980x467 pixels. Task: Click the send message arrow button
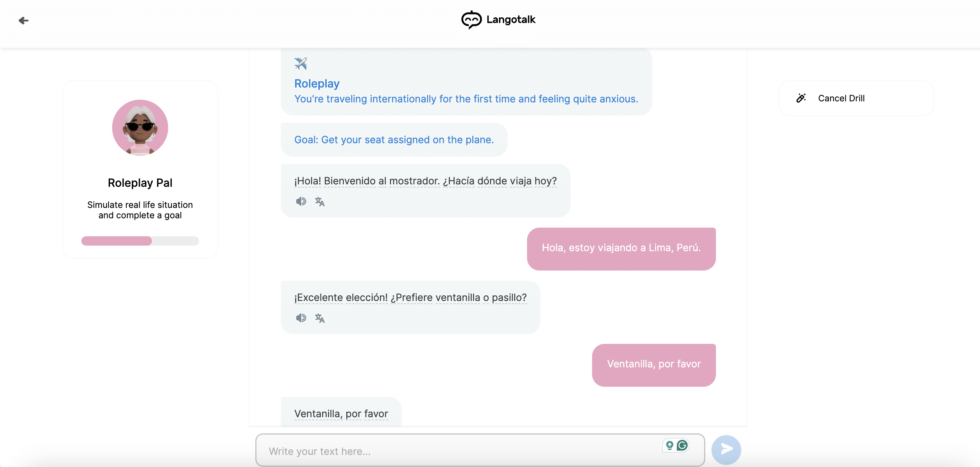(x=726, y=449)
